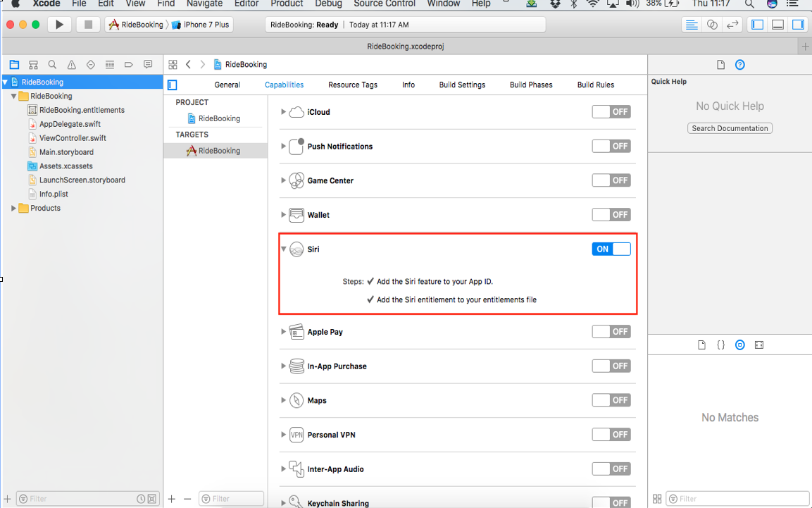Expand Apple Pay details
Viewport: 812px width, 508px height.
283,331
